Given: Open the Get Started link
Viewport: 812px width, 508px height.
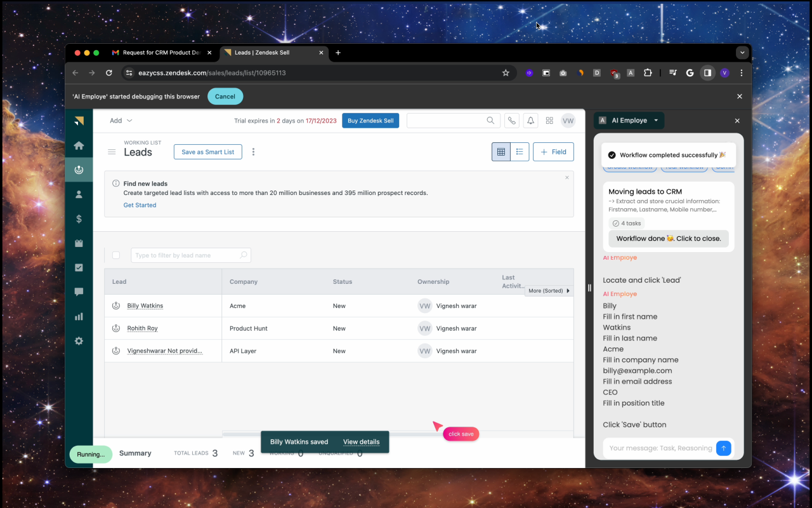Looking at the screenshot, I should (140, 205).
